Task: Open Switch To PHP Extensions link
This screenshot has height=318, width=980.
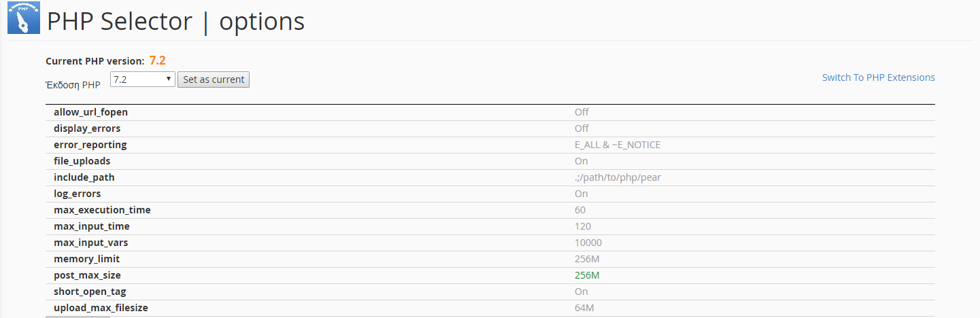Action: click(878, 77)
